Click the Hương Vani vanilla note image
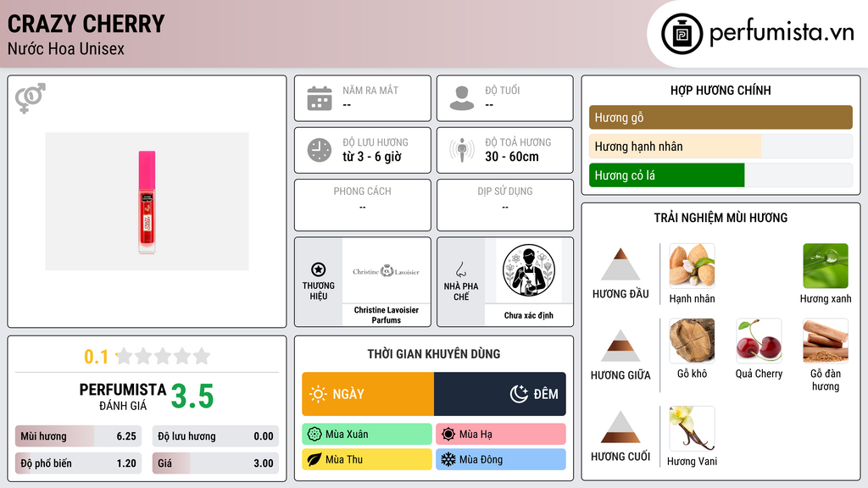The height and width of the screenshot is (488, 868). click(692, 429)
